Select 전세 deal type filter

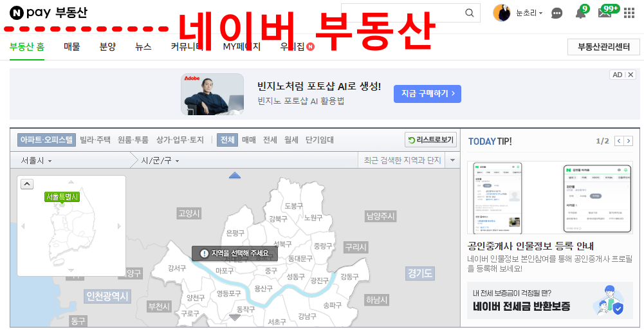[270, 140]
